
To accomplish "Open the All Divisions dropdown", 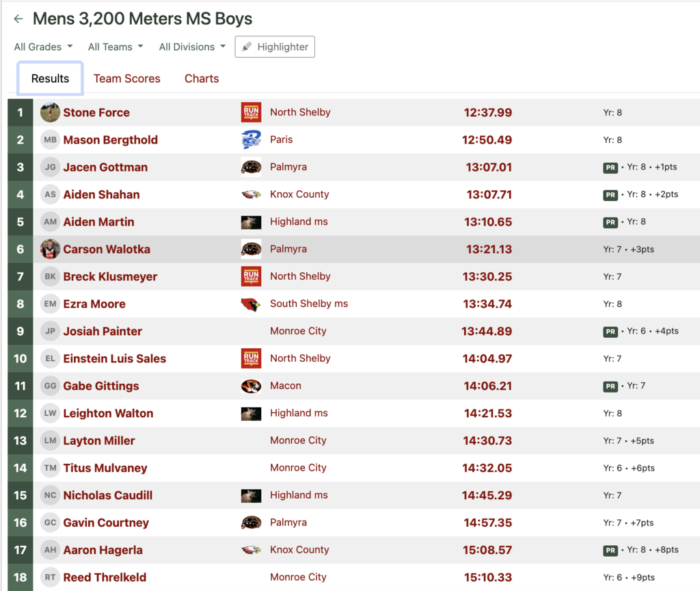I will (x=192, y=47).
